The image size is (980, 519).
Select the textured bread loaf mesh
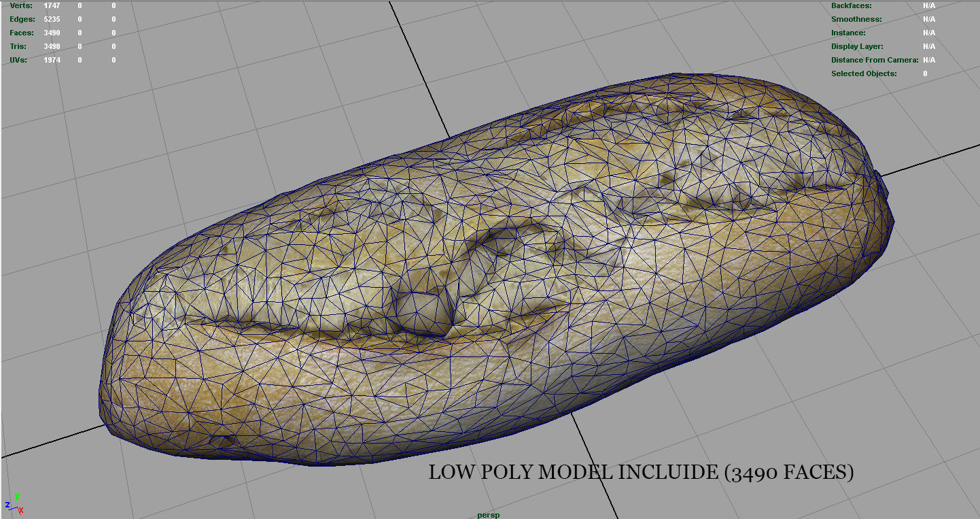coord(496,269)
